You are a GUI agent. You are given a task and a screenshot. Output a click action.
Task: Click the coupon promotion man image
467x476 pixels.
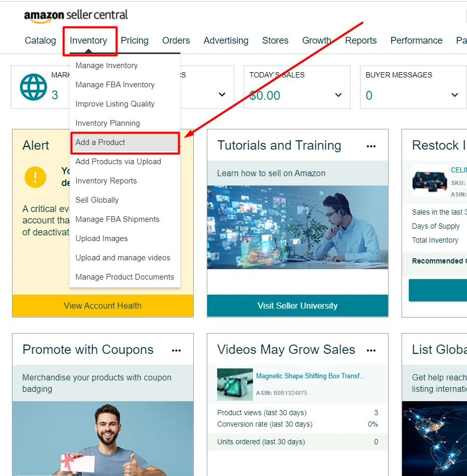click(x=102, y=439)
